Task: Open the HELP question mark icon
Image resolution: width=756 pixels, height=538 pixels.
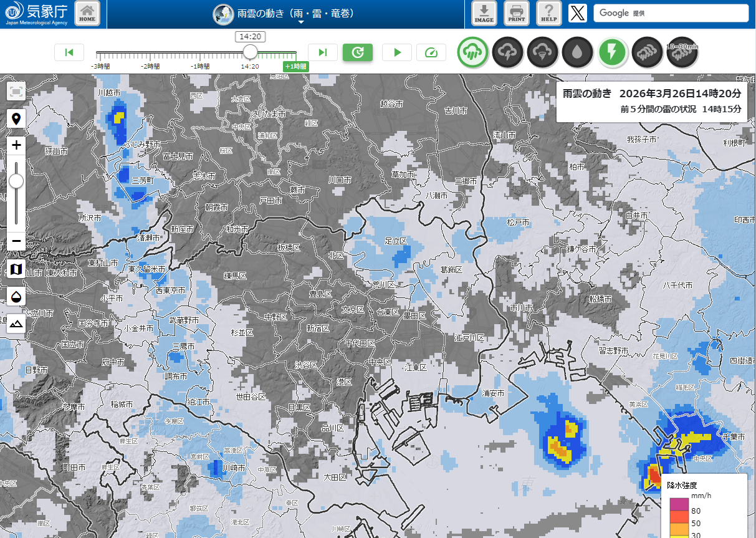Action: (x=548, y=14)
